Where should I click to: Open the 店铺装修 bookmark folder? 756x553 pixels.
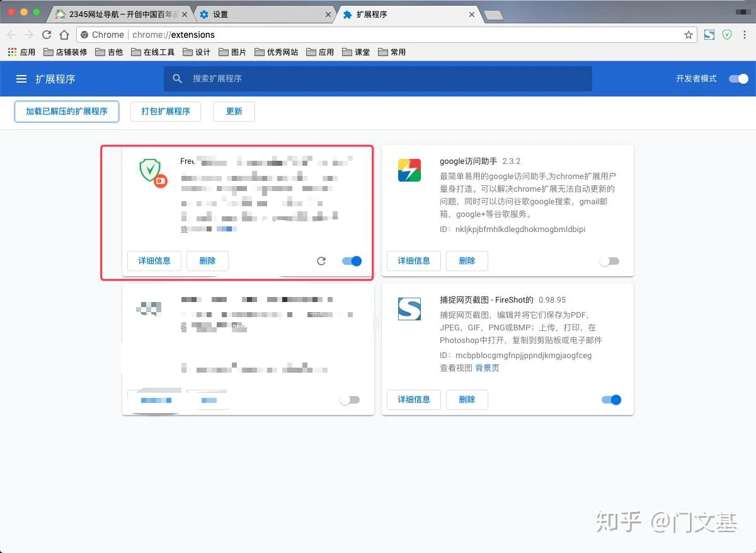(66, 52)
